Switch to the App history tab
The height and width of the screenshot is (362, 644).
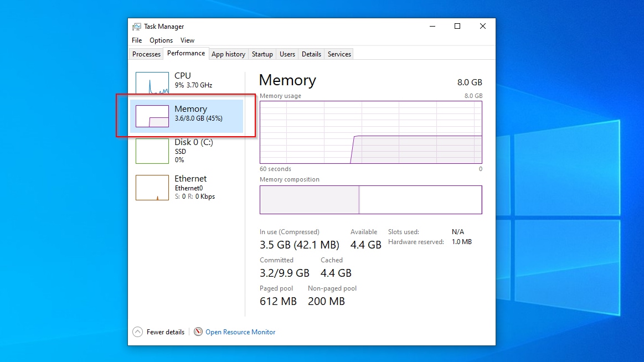(x=228, y=54)
